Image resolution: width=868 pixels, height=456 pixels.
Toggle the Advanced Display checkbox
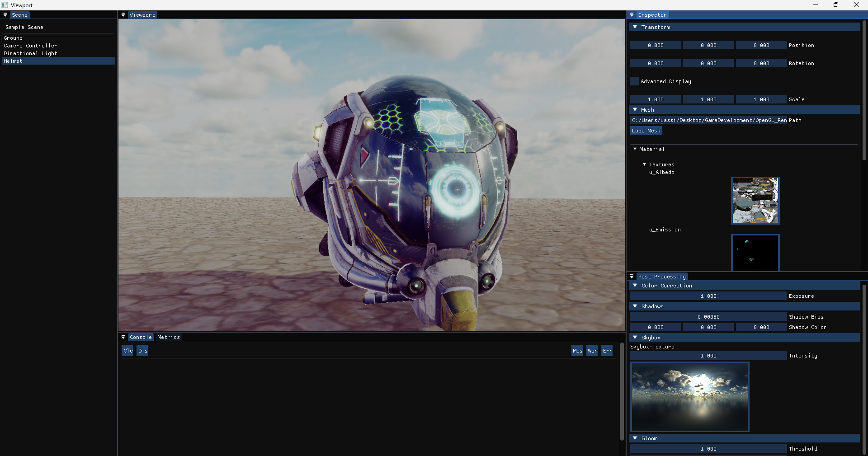634,81
